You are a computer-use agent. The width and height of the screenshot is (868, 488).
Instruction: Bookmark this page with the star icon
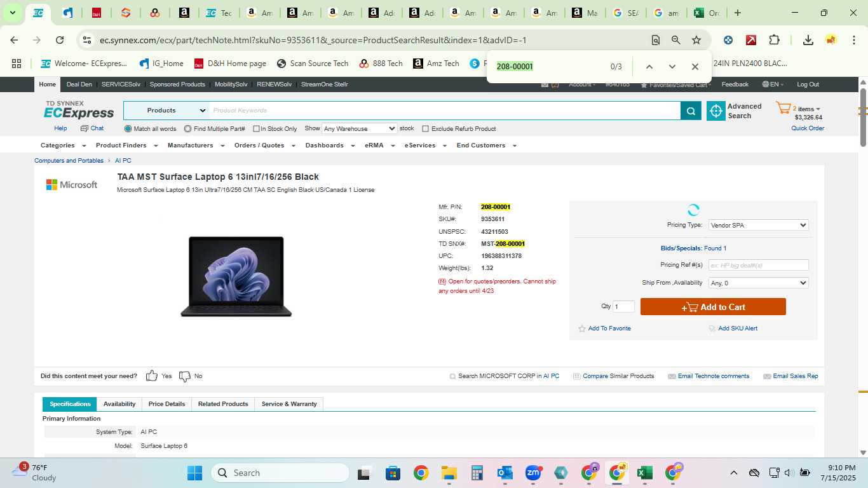[696, 40]
